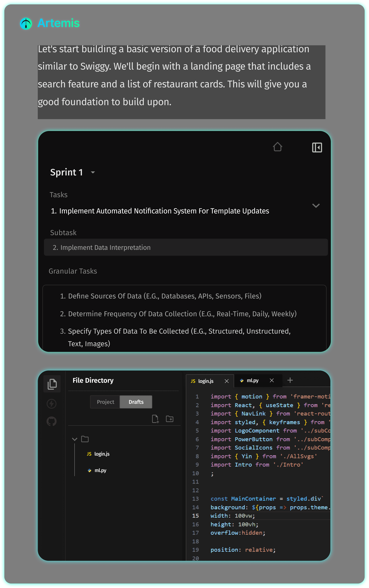Click the File Directory heading
Viewport: 369px width, 588px height.
(x=93, y=380)
